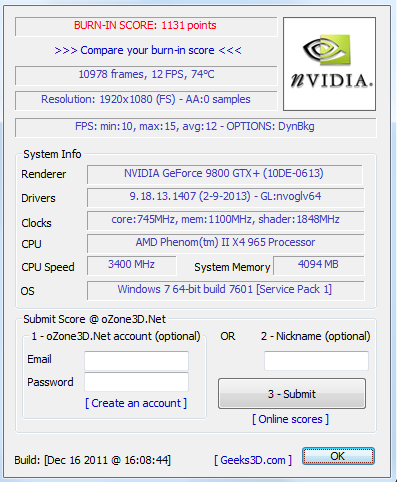Image resolution: width=397 pixels, height=482 pixels.
Task: Select the BURN-IN SCORE: 1131 points text
Action: pyautogui.click(x=145, y=25)
